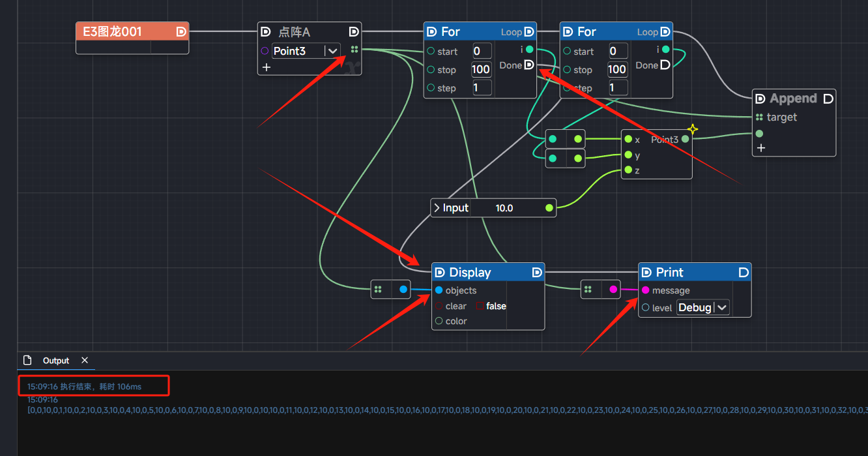Click the magenta message port on Print
Viewport: 868px width, 456px height.
(x=645, y=290)
